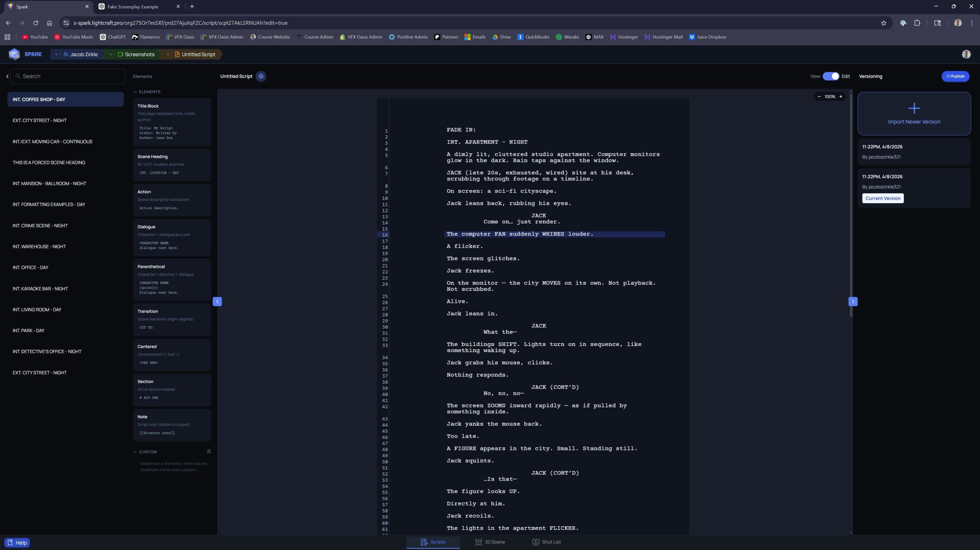Click the back arrow above the search field
Viewport: 980px width, 550px height.
(7, 76)
